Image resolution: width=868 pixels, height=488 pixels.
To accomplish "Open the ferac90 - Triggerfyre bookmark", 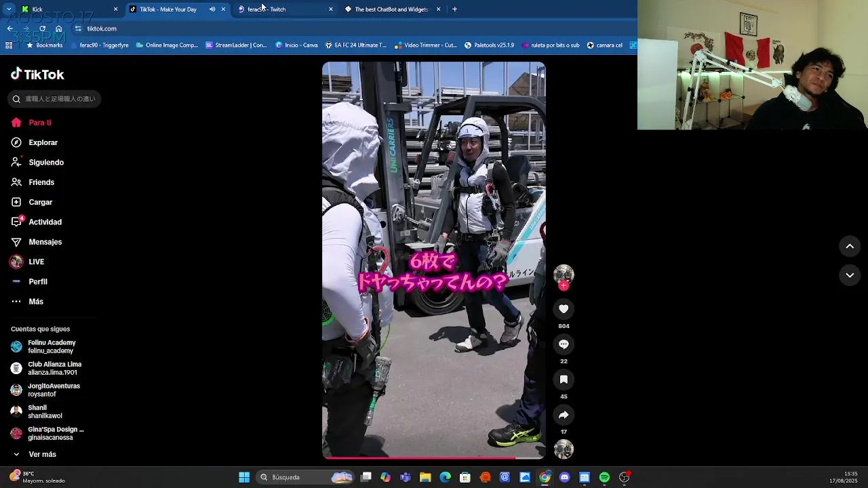I will 99,45.
